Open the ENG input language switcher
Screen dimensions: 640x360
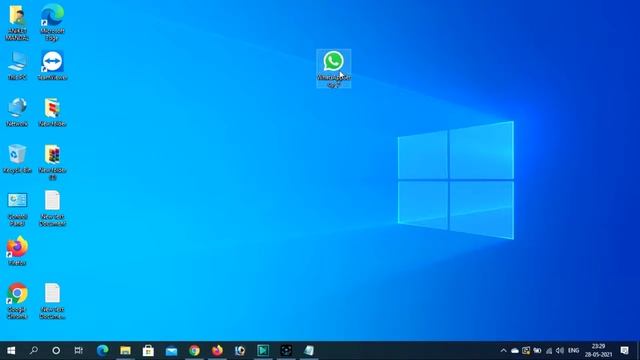click(573, 351)
